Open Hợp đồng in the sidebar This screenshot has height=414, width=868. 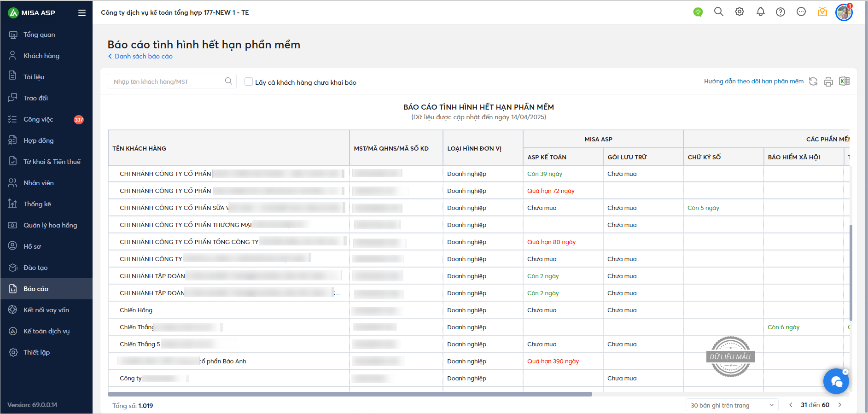[46, 140]
